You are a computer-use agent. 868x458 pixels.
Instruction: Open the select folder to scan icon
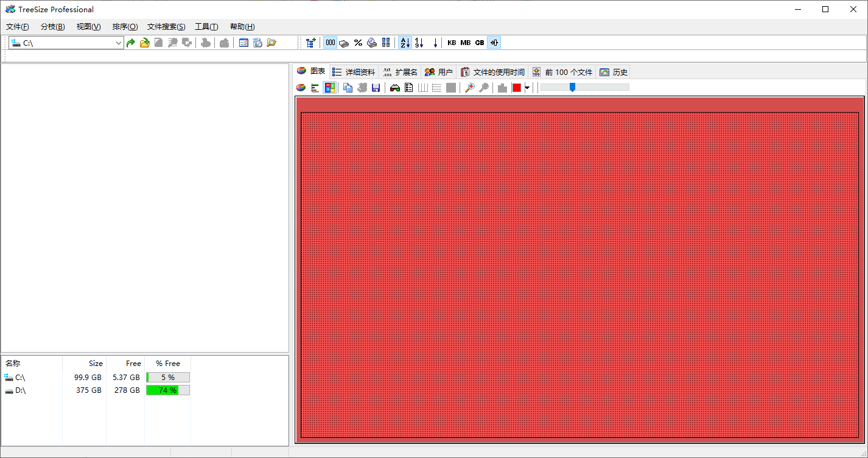tap(145, 43)
